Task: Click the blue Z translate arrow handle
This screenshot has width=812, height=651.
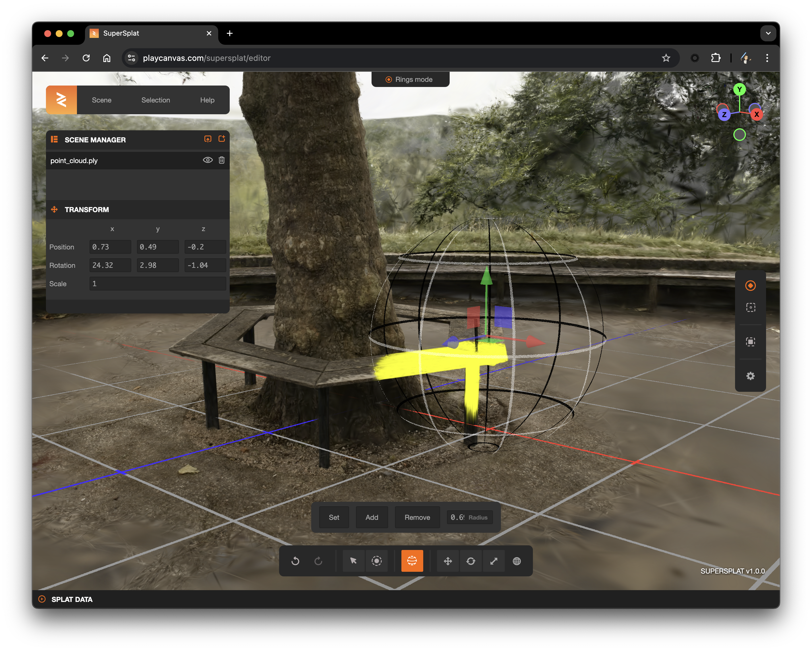Action: tap(451, 343)
